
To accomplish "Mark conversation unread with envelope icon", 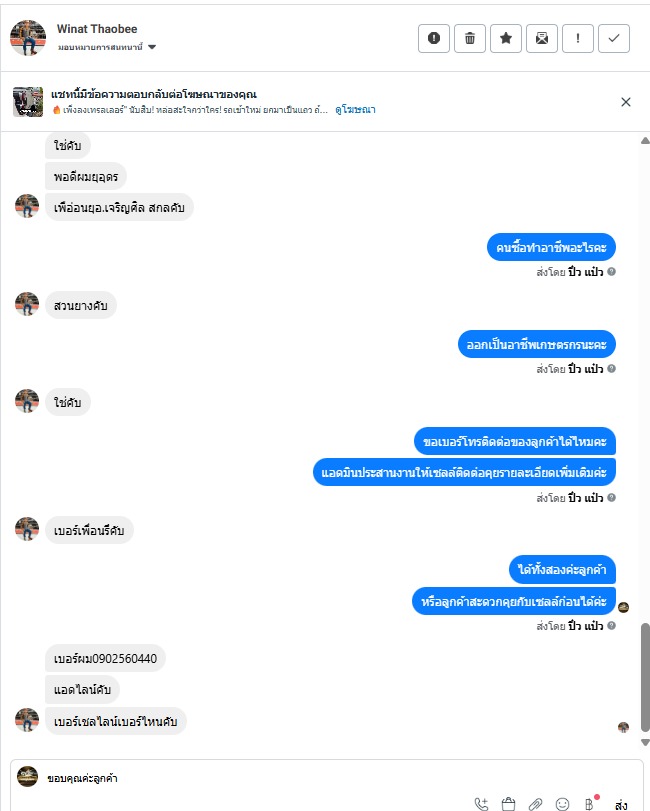I will (x=542, y=38).
